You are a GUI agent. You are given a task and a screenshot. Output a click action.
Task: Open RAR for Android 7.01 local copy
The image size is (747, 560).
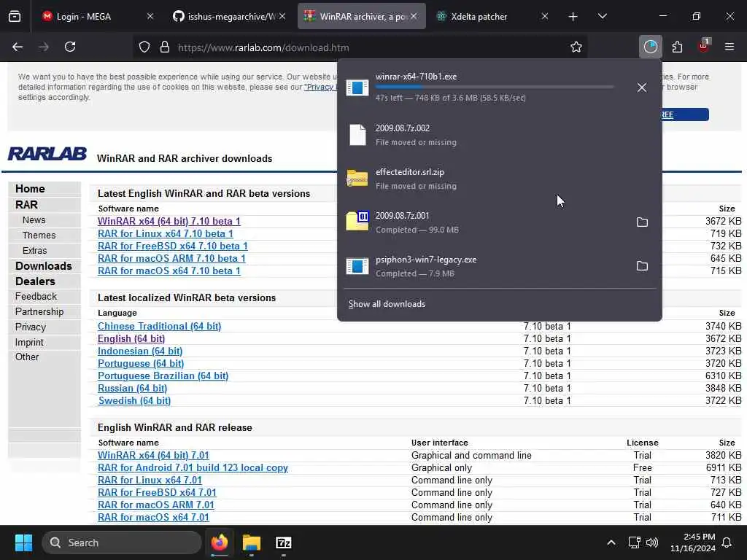pyautogui.click(x=193, y=468)
